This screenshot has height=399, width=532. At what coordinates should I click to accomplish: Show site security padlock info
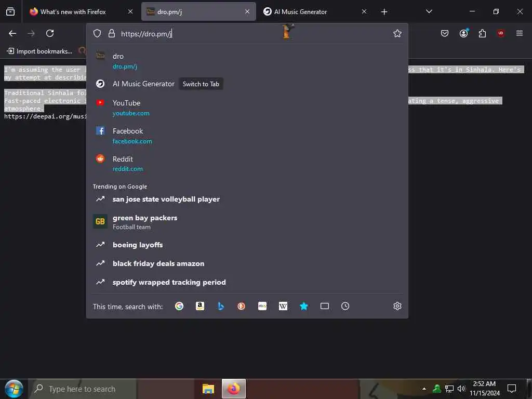click(x=112, y=33)
